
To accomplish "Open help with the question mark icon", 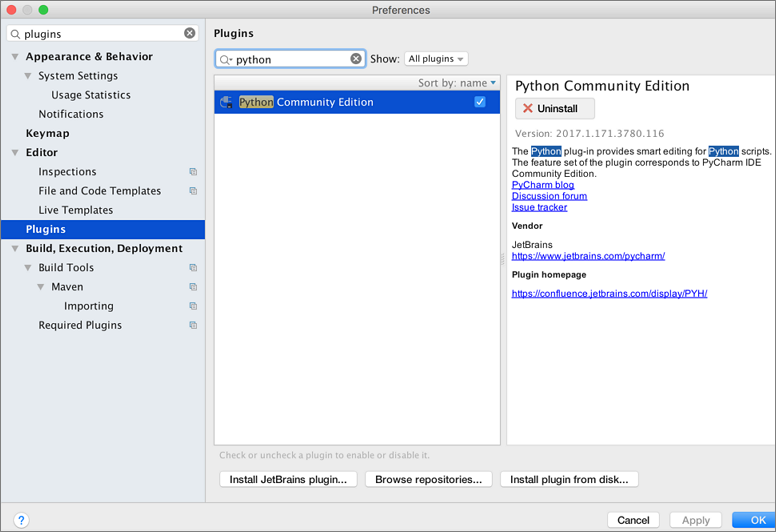I will pos(21,520).
